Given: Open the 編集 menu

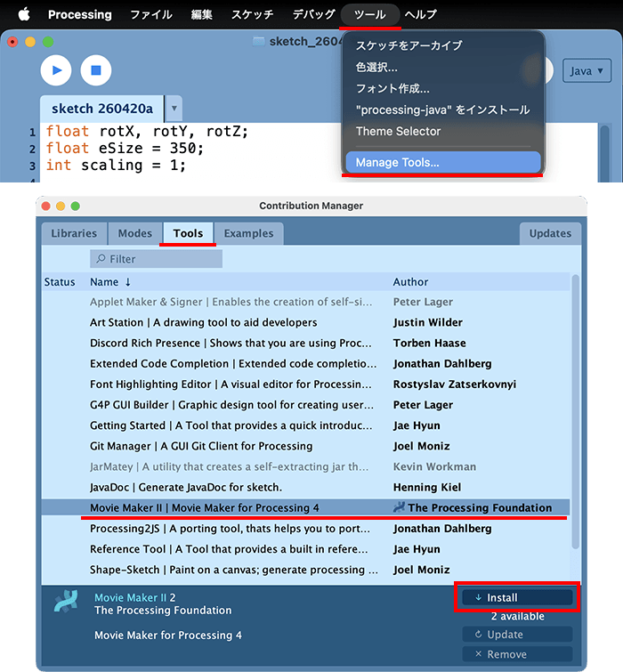Looking at the screenshot, I should tap(201, 14).
